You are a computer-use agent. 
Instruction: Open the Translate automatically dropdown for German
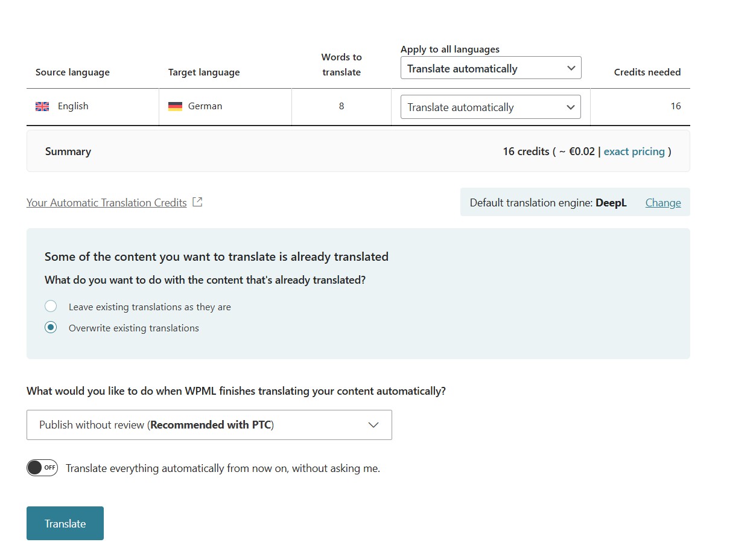pyautogui.click(x=491, y=107)
